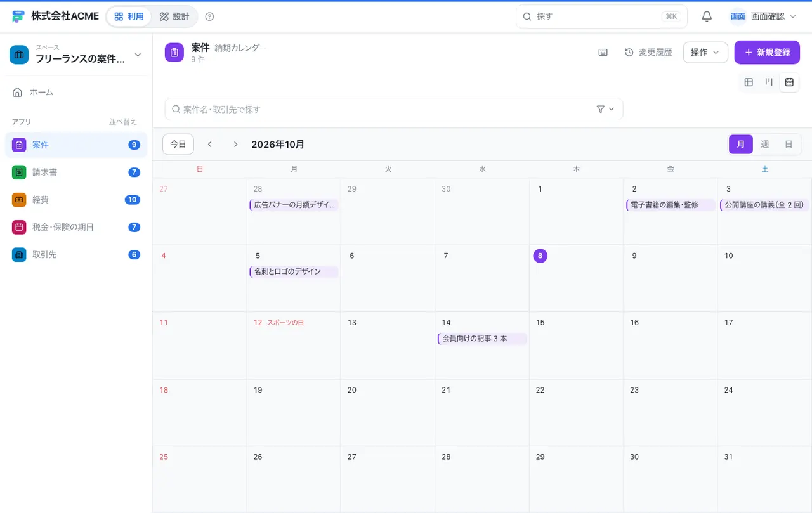The height and width of the screenshot is (513, 812).
Task: Switch to 利用 mode
Action: [x=129, y=16]
